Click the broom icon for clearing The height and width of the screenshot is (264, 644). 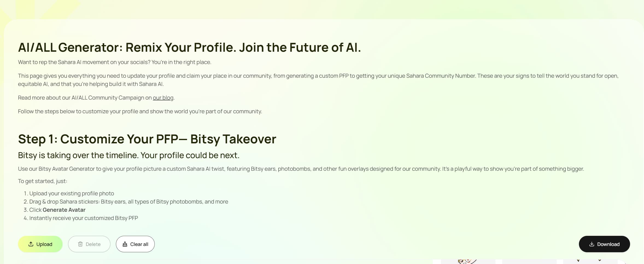(x=125, y=244)
